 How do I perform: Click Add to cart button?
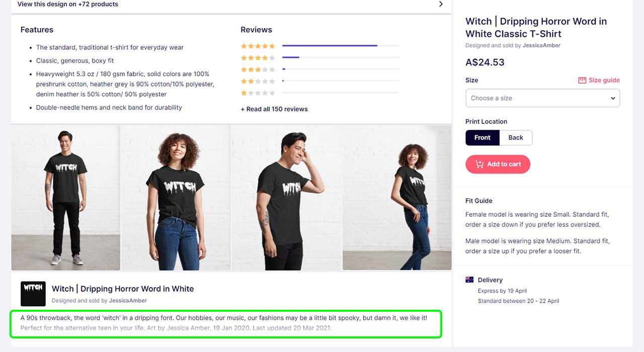pyautogui.click(x=498, y=164)
